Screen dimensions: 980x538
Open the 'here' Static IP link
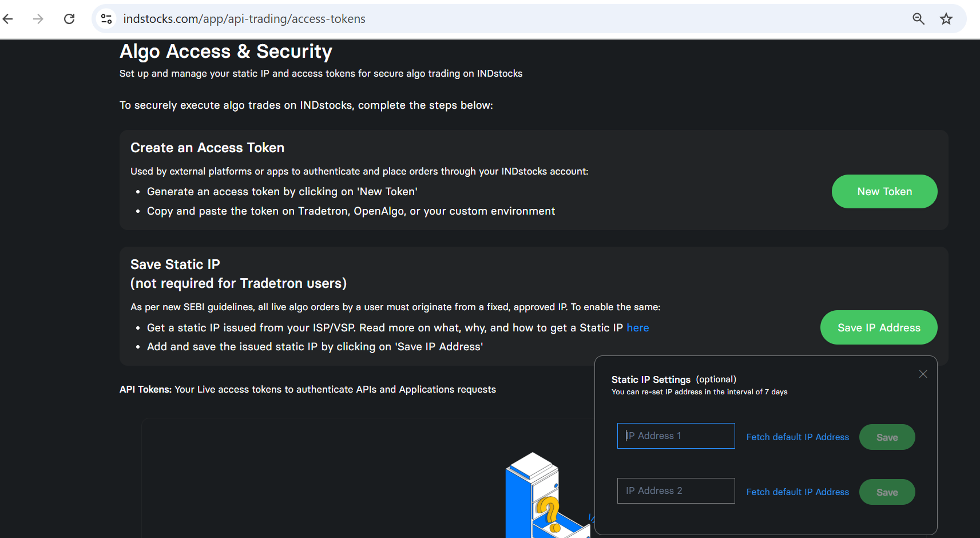(638, 328)
